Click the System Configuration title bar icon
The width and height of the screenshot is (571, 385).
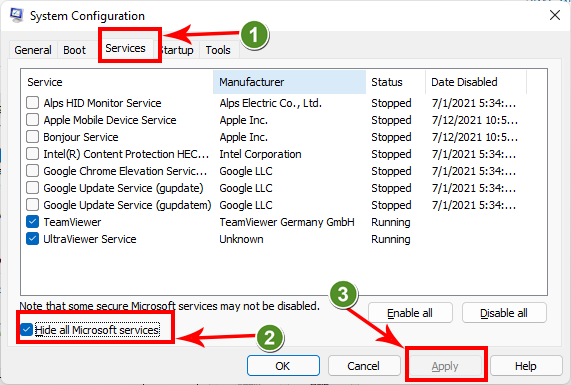[x=17, y=15]
